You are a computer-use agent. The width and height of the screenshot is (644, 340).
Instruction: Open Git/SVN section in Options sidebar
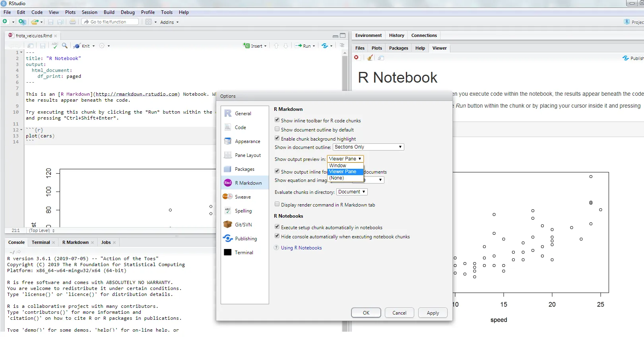click(244, 224)
